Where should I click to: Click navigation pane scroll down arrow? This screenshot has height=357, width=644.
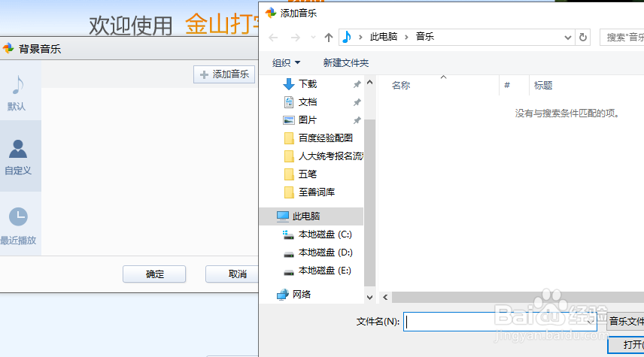pyautogui.click(x=369, y=298)
